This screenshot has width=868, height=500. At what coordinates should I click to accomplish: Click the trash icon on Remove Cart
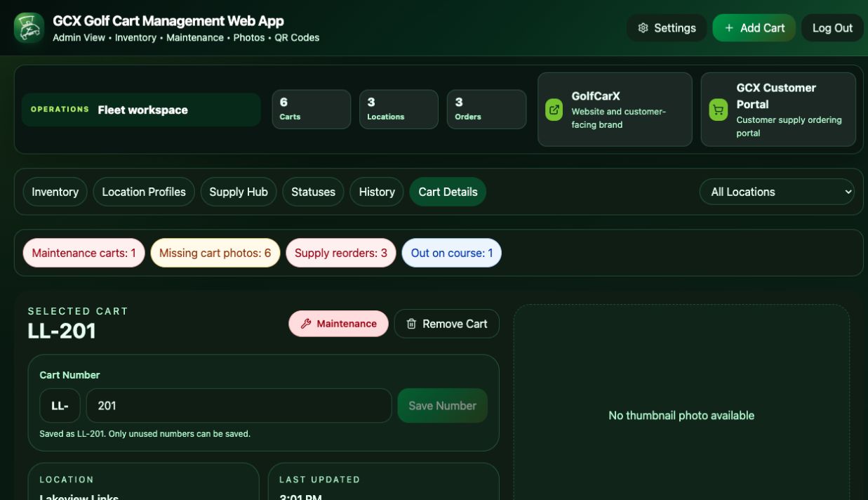click(x=412, y=324)
